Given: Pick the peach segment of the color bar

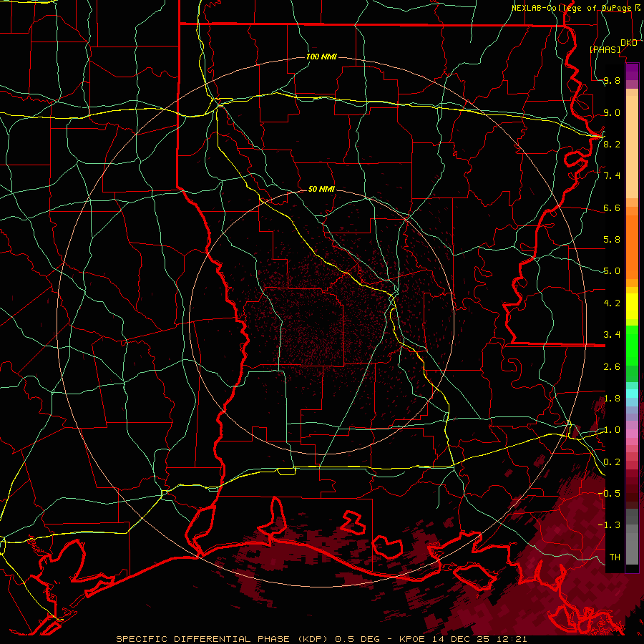Looking at the screenshot, I should pos(632,147).
